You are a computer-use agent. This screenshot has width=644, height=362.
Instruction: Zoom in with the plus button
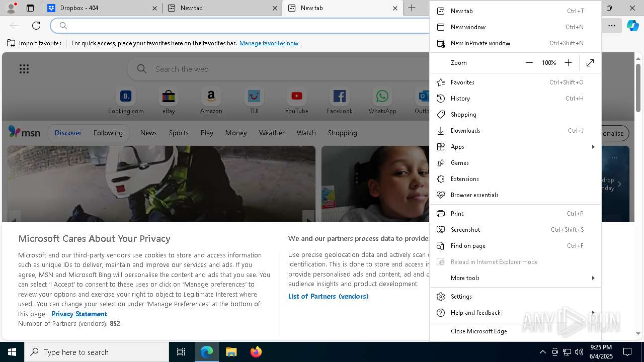point(568,63)
